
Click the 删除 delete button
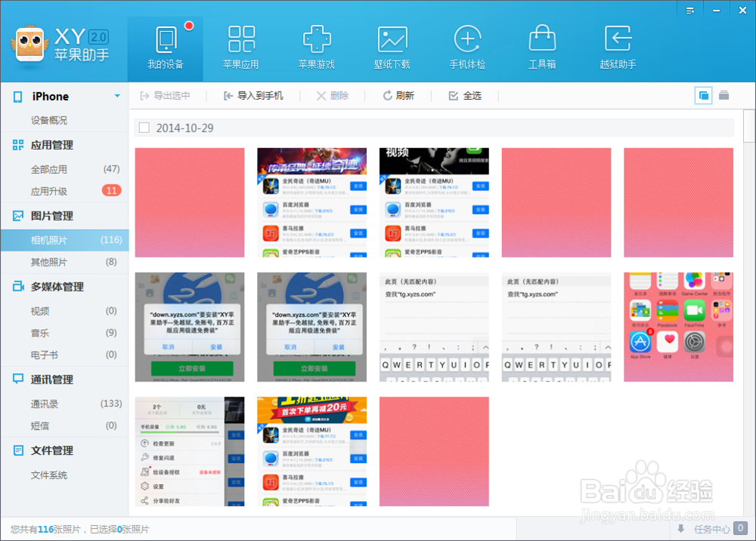(x=332, y=96)
